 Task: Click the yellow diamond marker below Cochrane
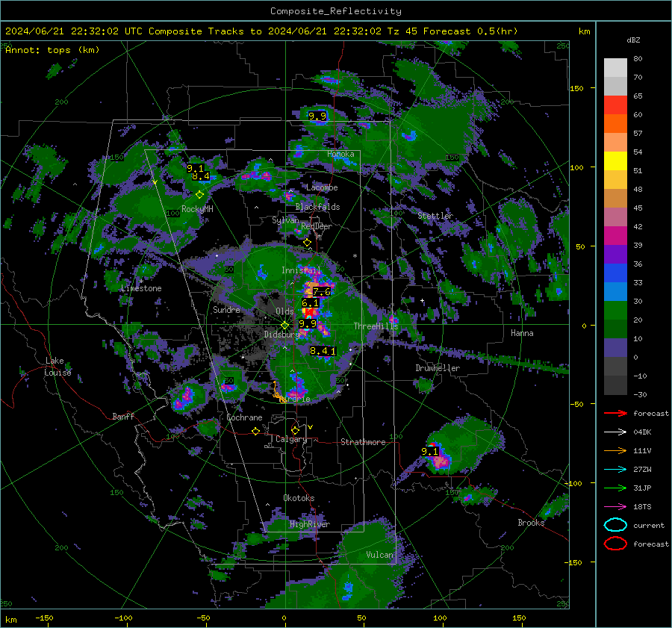(256, 431)
